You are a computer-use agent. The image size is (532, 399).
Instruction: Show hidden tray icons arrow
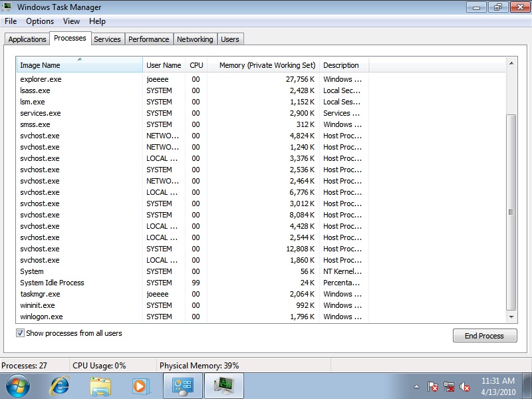pyautogui.click(x=417, y=386)
